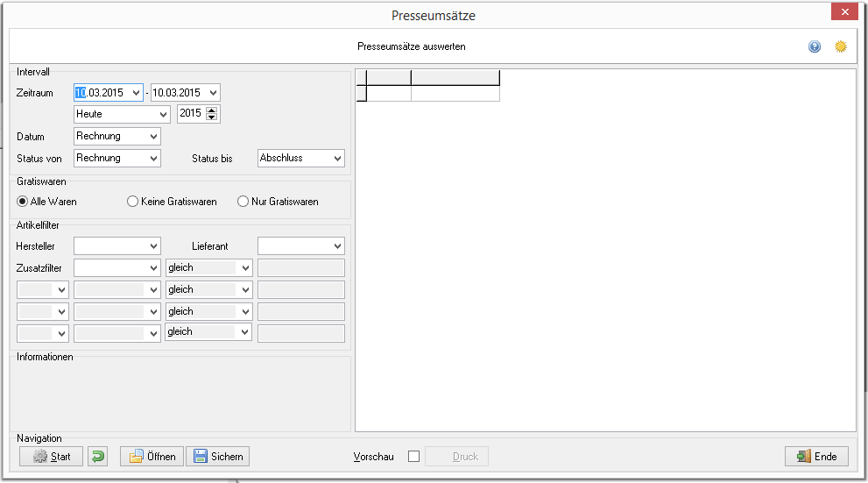The image size is (868, 483).
Task: Click the green undo arrow icon
Action: [97, 457]
